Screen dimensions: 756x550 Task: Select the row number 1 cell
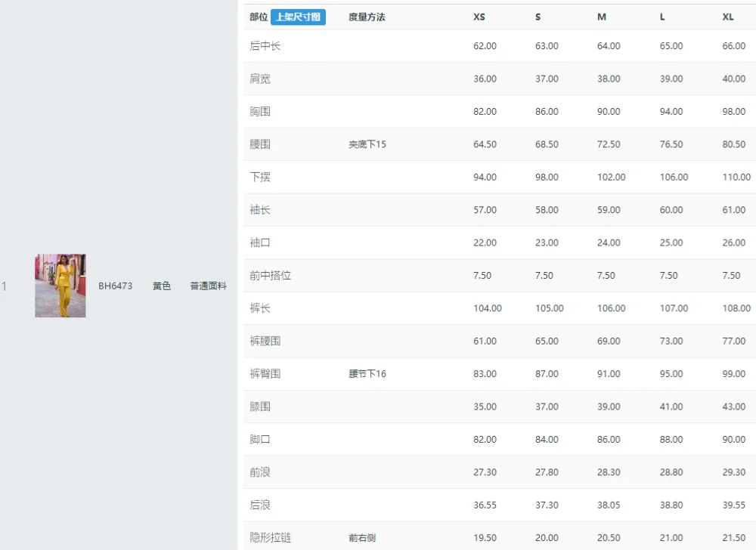point(4,286)
